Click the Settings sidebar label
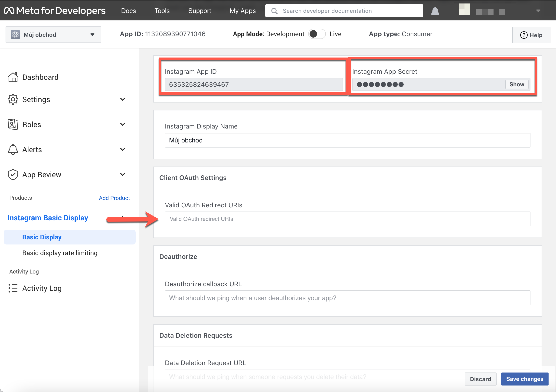Image resolution: width=556 pixels, height=392 pixels. (36, 99)
